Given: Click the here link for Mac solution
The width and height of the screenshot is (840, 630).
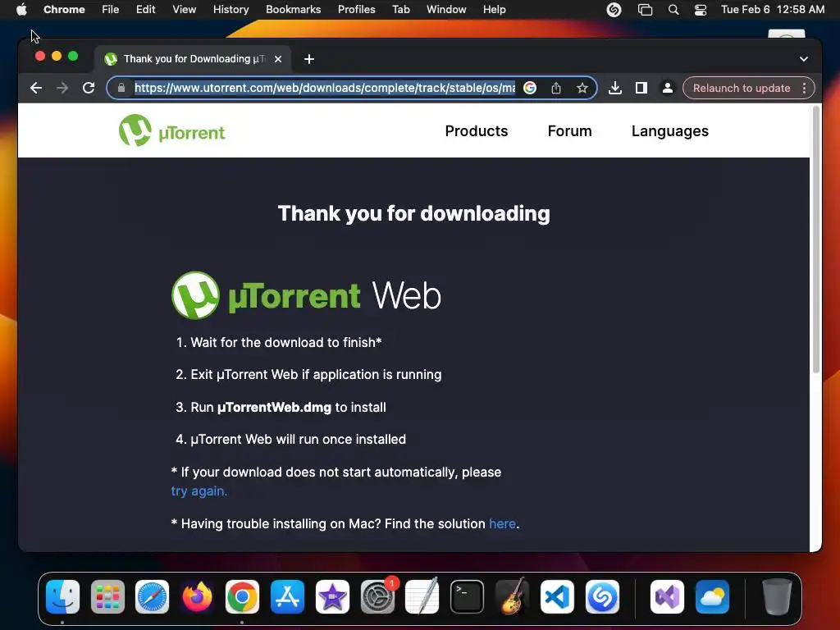Looking at the screenshot, I should pyautogui.click(x=503, y=523).
